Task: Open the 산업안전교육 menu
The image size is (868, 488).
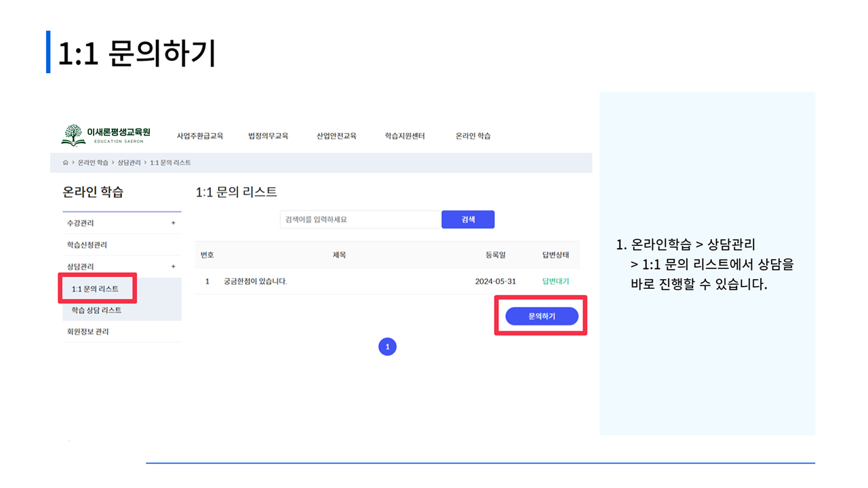Action: tap(336, 136)
